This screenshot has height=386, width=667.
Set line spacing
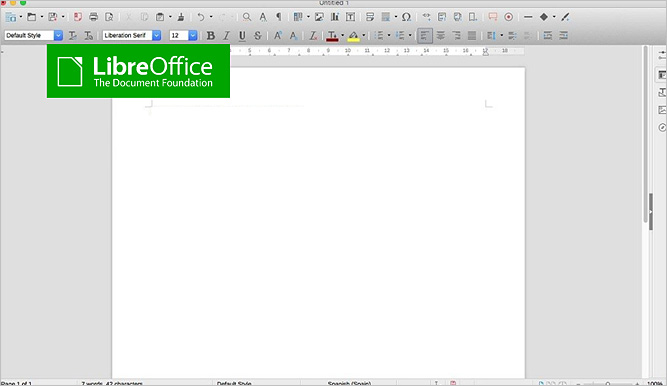pyautogui.click(x=491, y=36)
